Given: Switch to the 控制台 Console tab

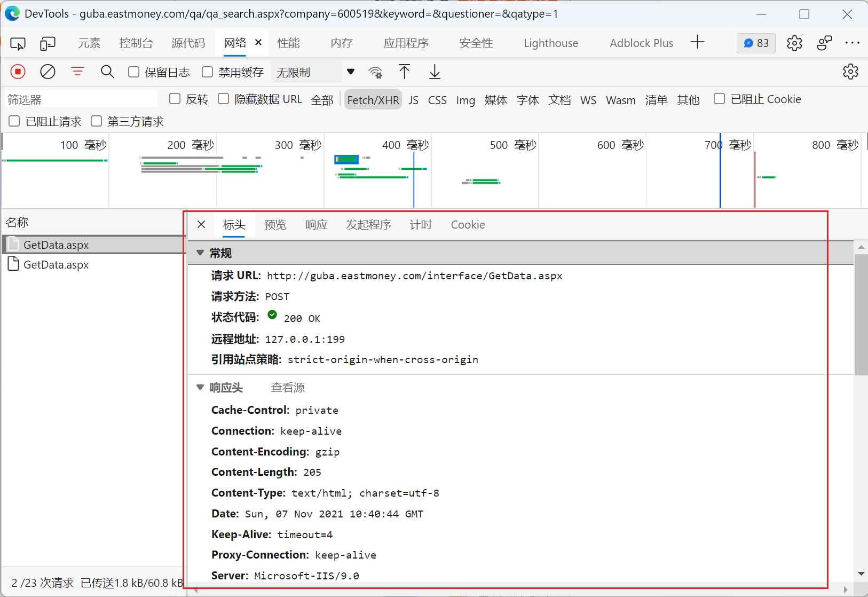Looking at the screenshot, I should pyautogui.click(x=136, y=43).
